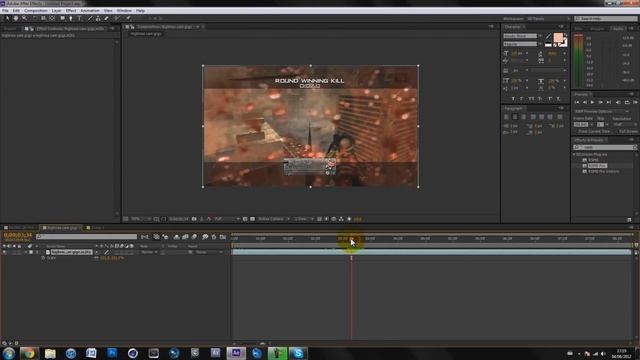Open the Active Camera view dropdown
The height and width of the screenshot is (360, 640).
coord(273,219)
